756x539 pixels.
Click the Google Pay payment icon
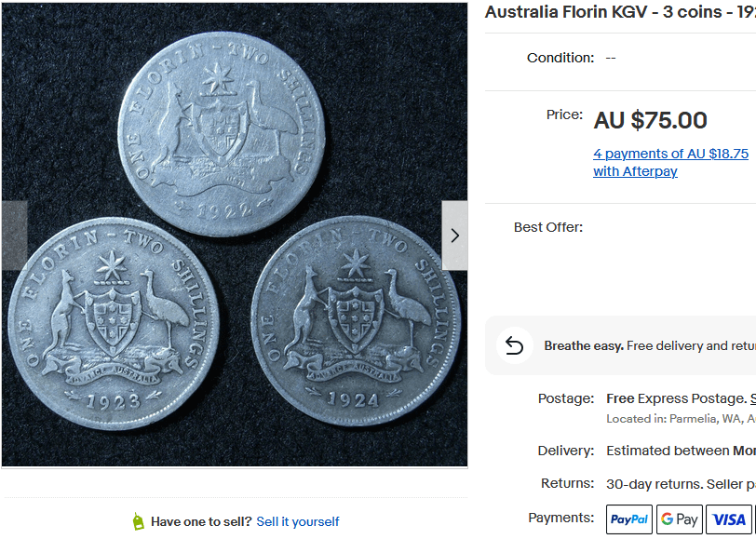pyautogui.click(x=680, y=519)
